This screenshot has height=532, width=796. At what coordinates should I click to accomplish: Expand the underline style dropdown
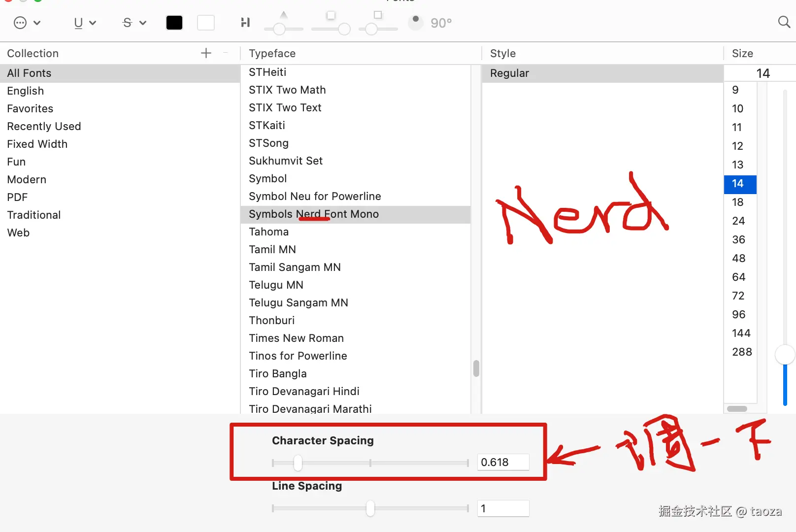pyautogui.click(x=84, y=23)
